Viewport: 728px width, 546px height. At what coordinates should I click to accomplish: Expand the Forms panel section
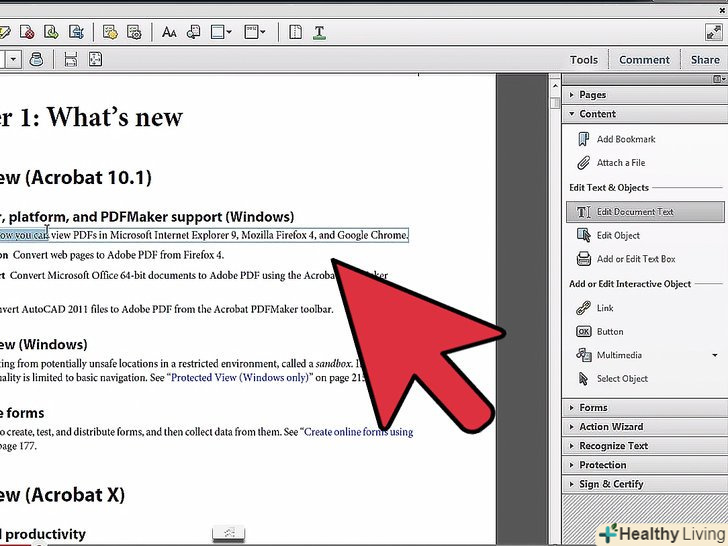coord(644,408)
